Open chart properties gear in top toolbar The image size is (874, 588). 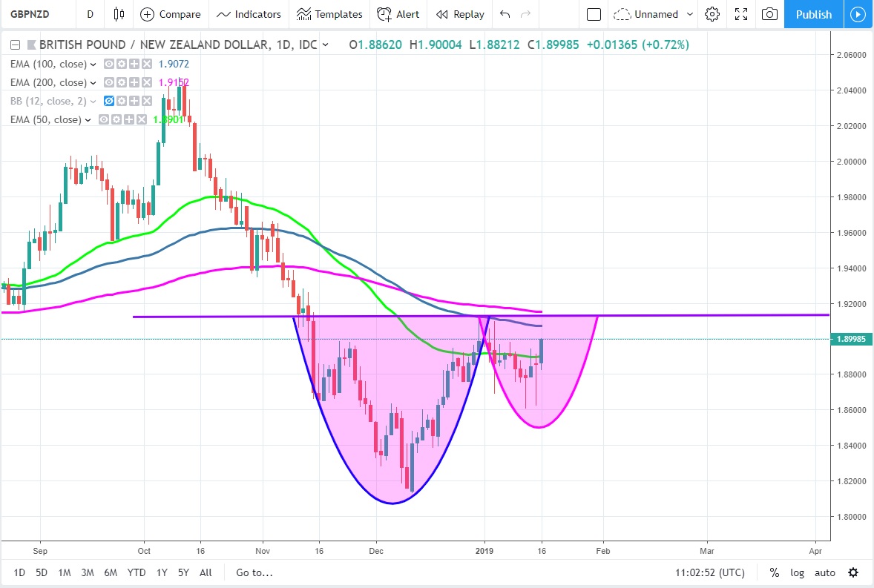point(712,14)
